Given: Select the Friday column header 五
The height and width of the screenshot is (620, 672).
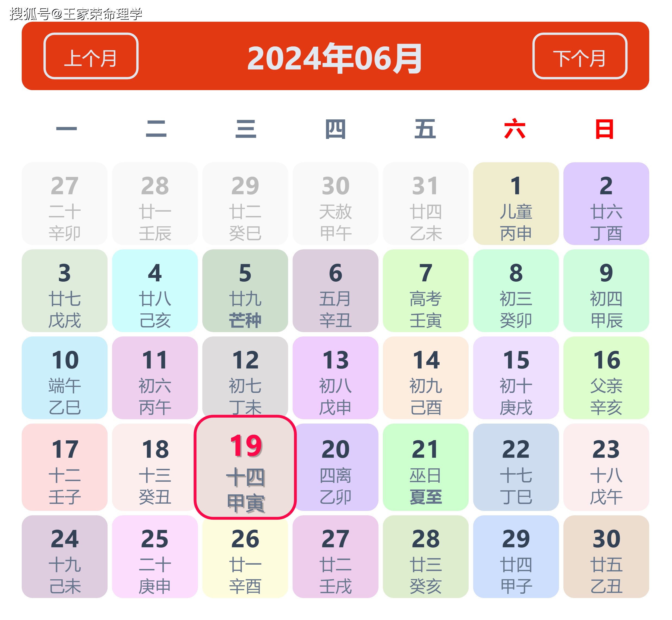Looking at the screenshot, I should [425, 129].
